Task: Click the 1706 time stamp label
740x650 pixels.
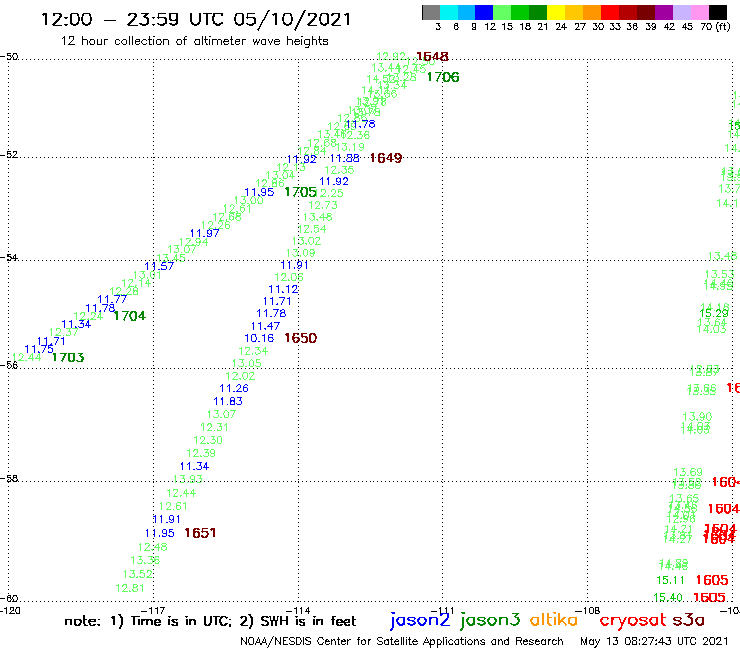Action: coord(443,77)
